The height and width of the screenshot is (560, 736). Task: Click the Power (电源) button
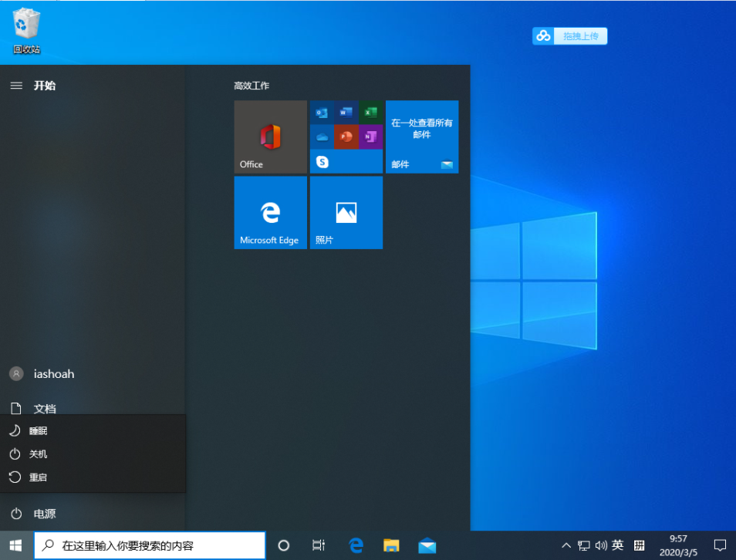(93, 514)
